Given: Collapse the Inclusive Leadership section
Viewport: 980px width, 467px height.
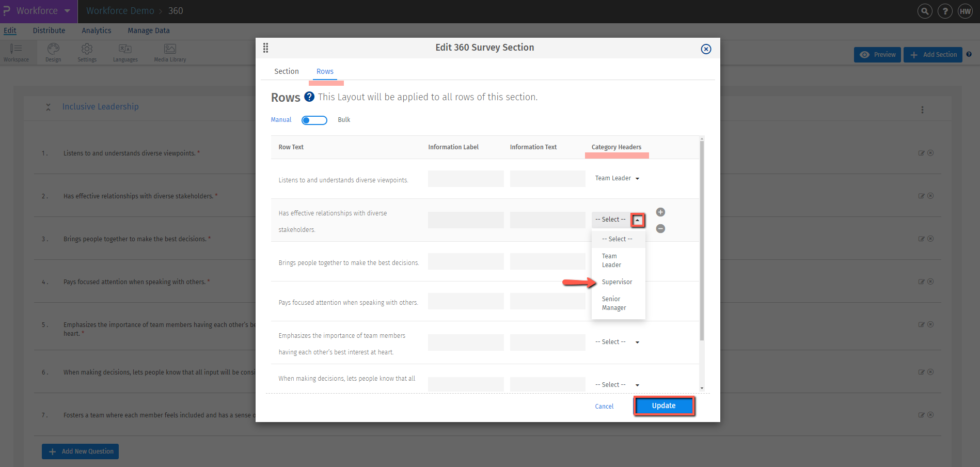Looking at the screenshot, I should [48, 107].
